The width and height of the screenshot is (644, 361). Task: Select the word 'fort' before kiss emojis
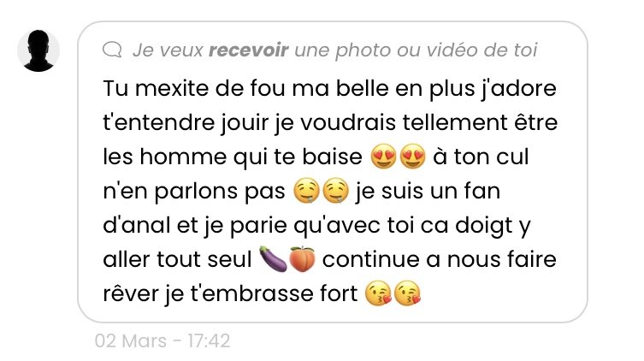(339, 293)
